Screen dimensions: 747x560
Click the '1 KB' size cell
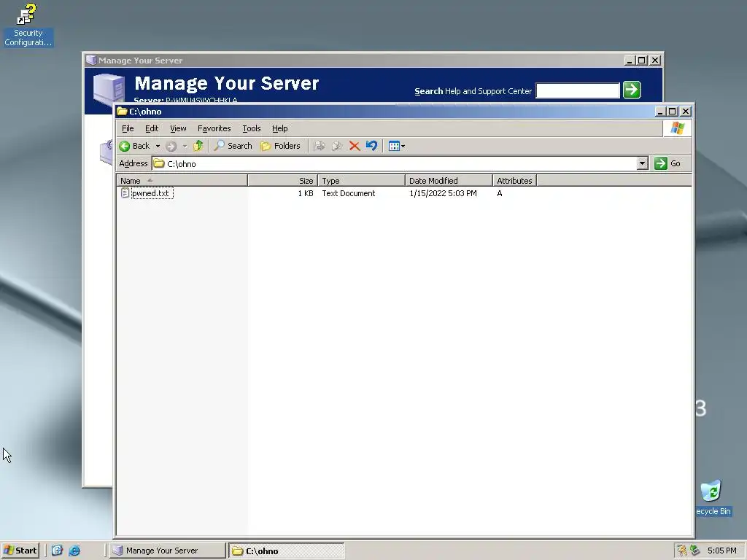pyautogui.click(x=306, y=193)
